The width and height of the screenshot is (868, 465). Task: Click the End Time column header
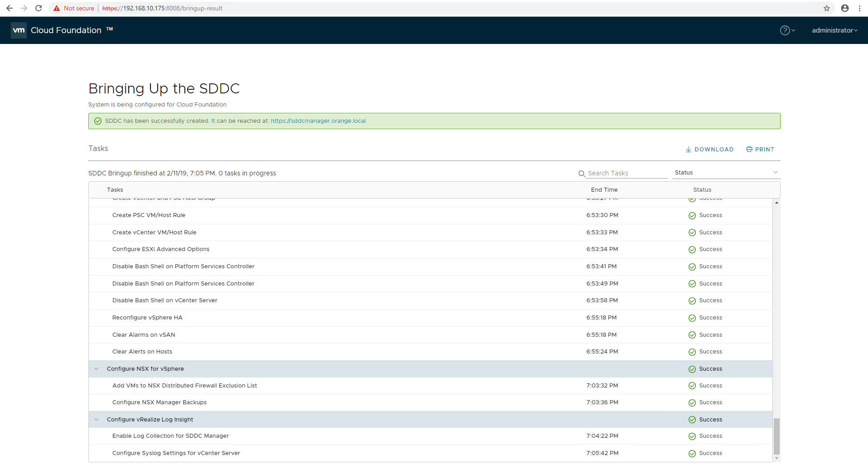click(x=604, y=190)
